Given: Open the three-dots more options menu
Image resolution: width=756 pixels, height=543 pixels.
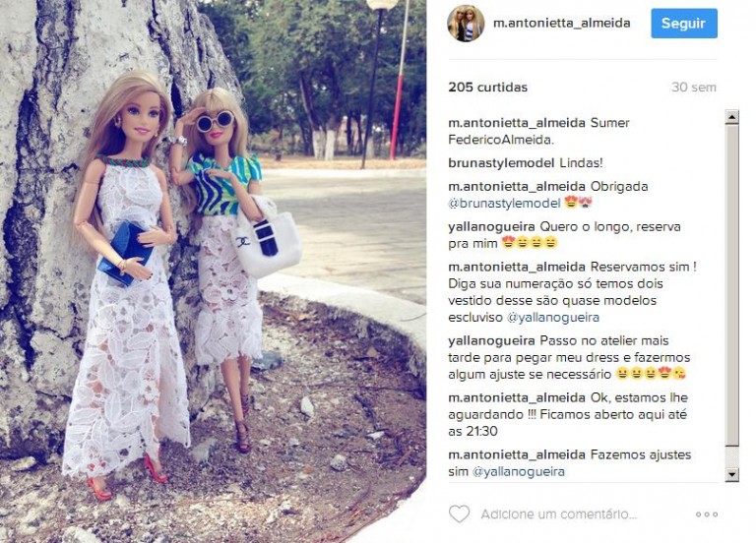Looking at the screenshot, I should click(x=707, y=514).
